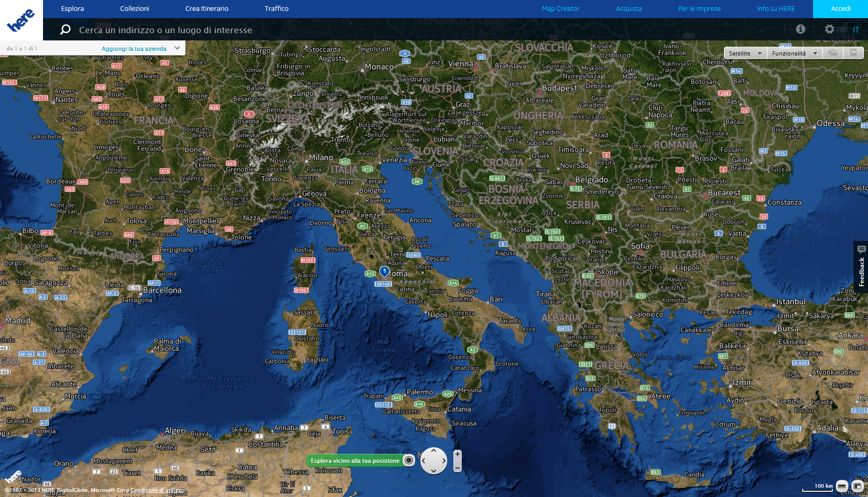Open the Acquista link
This screenshot has height=497, width=868.
coord(629,9)
